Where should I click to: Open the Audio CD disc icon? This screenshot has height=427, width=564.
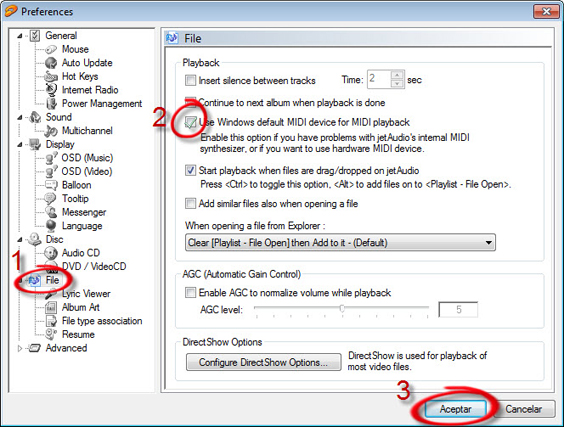click(x=51, y=253)
